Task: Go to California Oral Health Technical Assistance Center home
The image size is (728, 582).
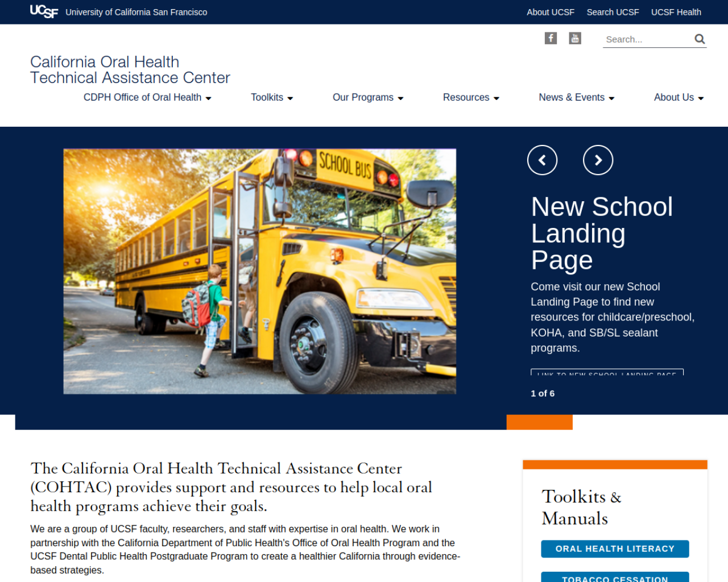Action: click(130, 69)
